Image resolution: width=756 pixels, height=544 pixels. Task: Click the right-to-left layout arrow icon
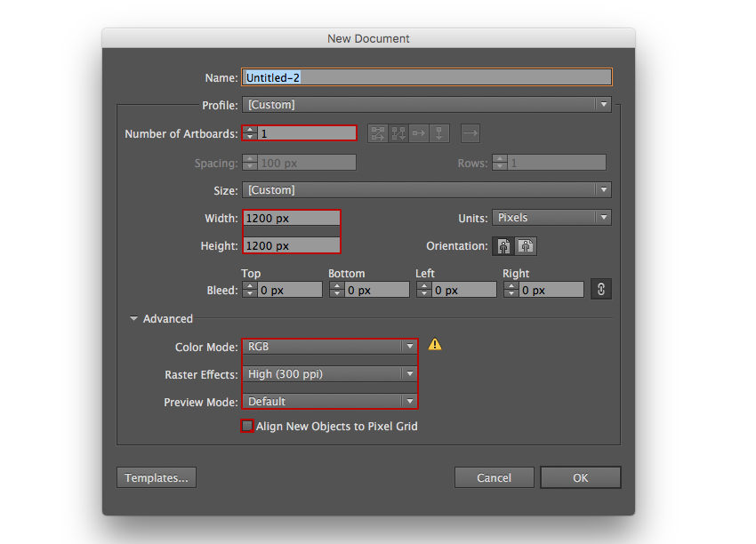(x=470, y=133)
